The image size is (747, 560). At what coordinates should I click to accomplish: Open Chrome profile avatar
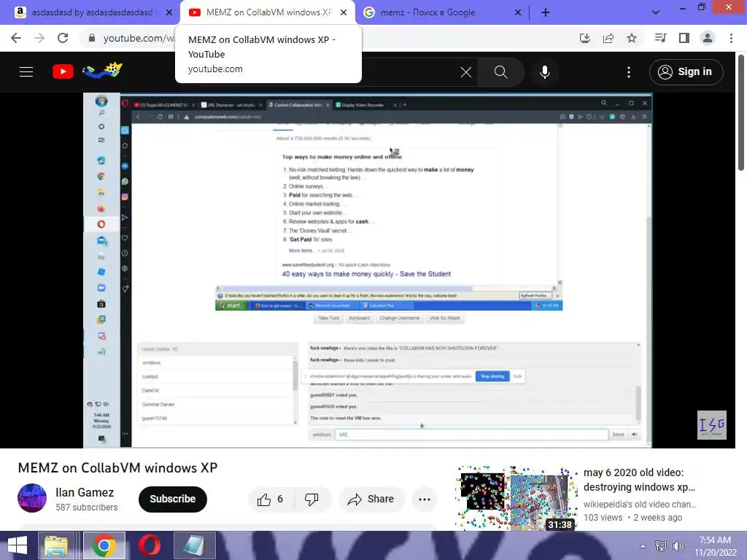point(708,38)
